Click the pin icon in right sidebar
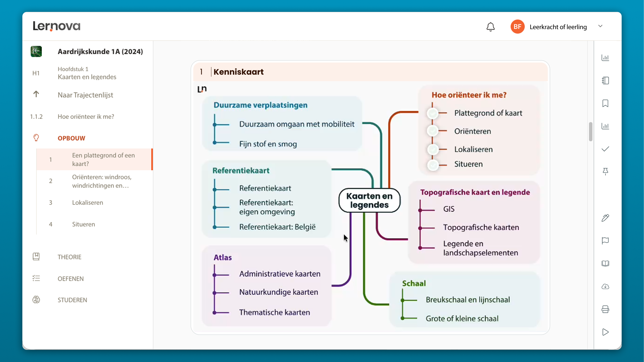 [605, 172]
